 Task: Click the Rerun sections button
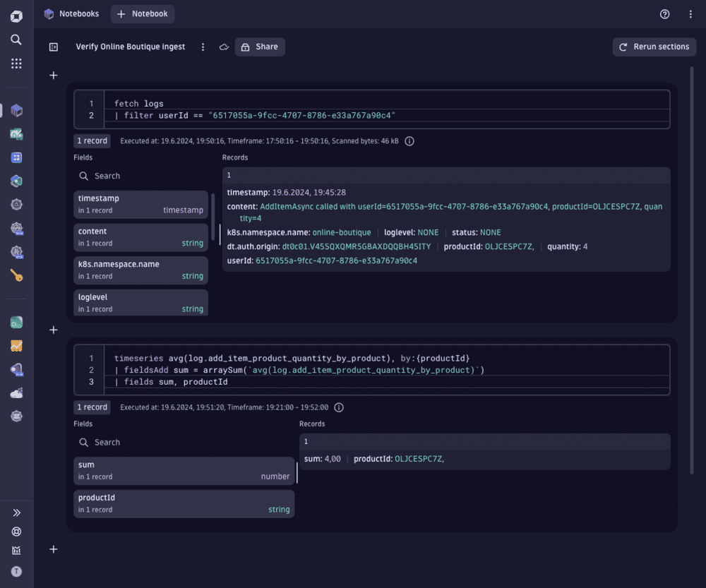click(x=654, y=47)
